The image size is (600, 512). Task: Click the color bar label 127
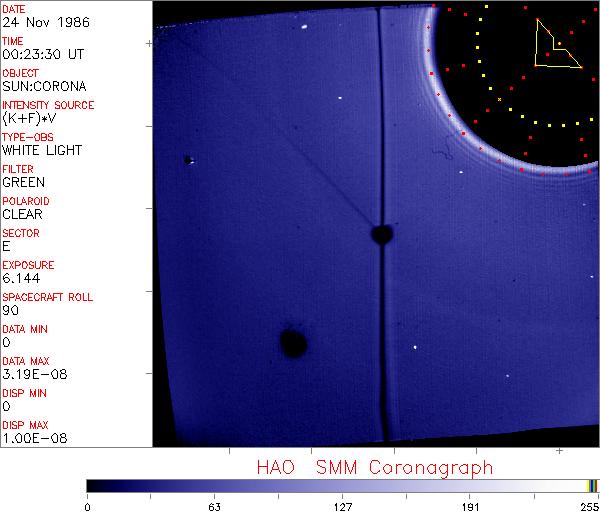[343, 507]
